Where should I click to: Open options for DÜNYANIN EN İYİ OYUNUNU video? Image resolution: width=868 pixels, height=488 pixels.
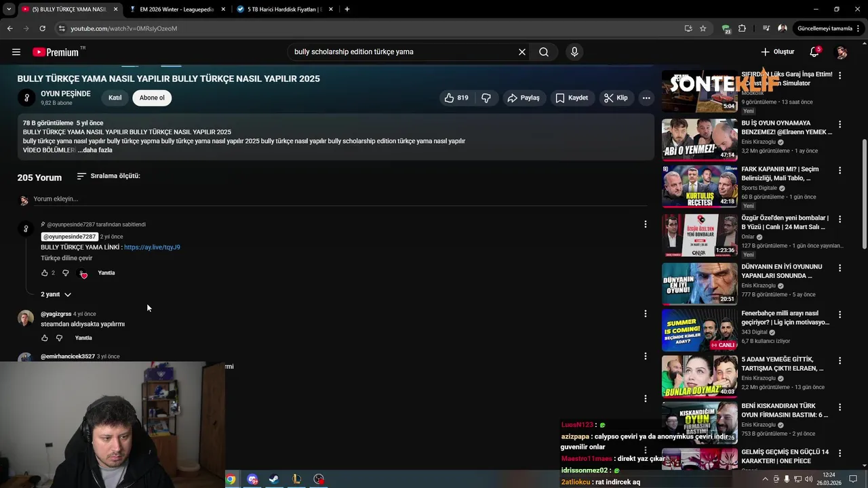coord(840,268)
